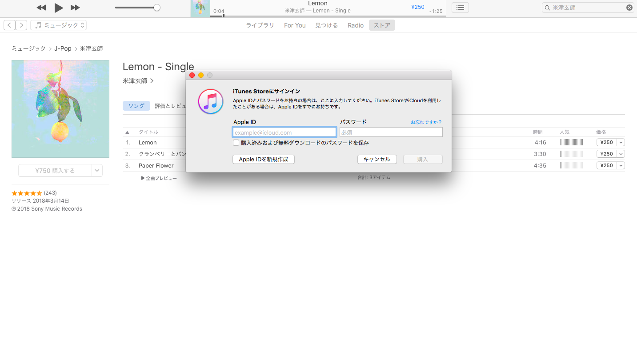Click the ¥250 button for Paper Flower
Screen dimensions: 637x364
(x=606, y=165)
